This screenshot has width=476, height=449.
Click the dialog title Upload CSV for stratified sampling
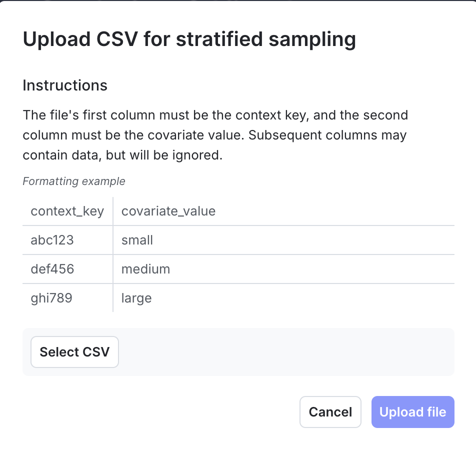tap(189, 39)
